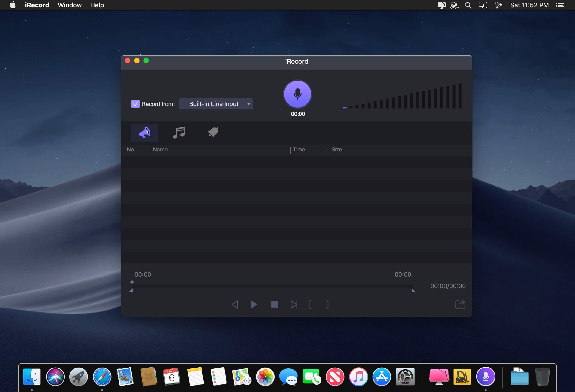Viewport: 575px width, 392px height.
Task: Open the Help menu
Action: 97,5
